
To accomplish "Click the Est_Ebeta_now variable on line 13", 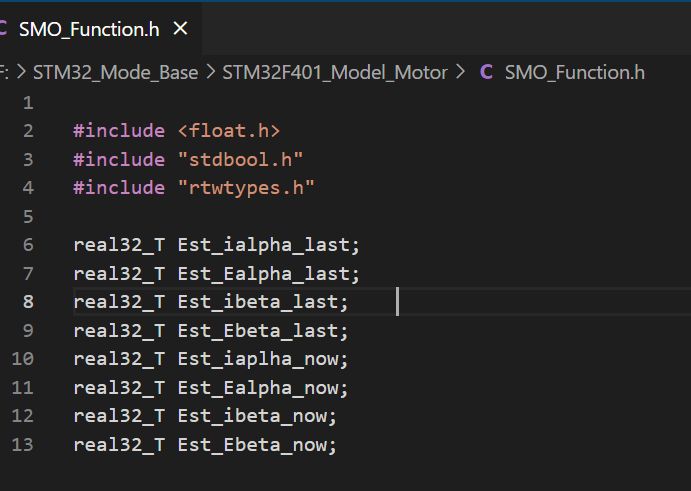I will pos(256,445).
